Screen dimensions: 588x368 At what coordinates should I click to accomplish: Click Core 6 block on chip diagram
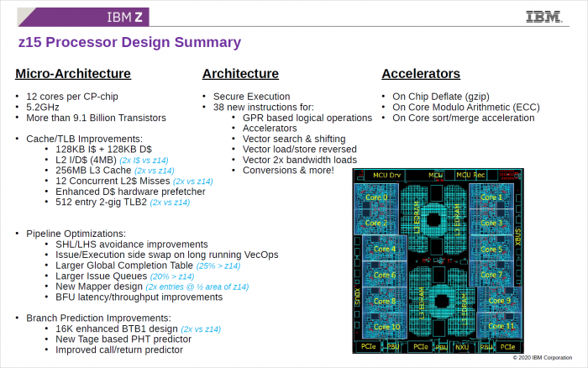(385, 274)
